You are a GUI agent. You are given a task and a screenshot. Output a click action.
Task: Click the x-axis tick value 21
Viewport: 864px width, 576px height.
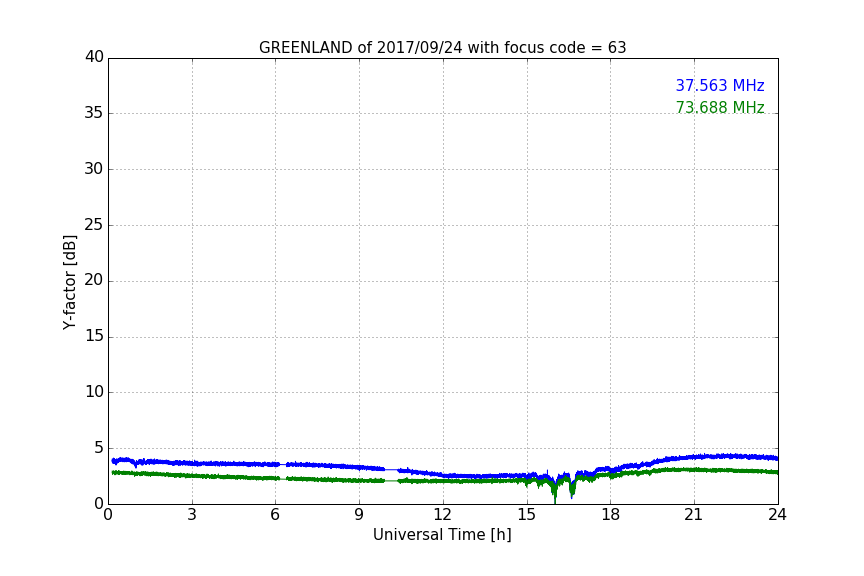click(694, 515)
